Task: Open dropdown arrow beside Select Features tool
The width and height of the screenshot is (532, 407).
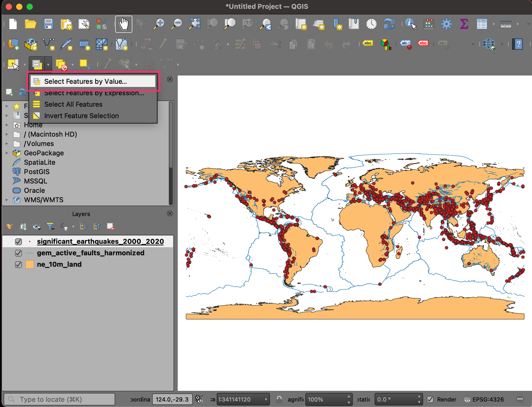Action: [25, 65]
